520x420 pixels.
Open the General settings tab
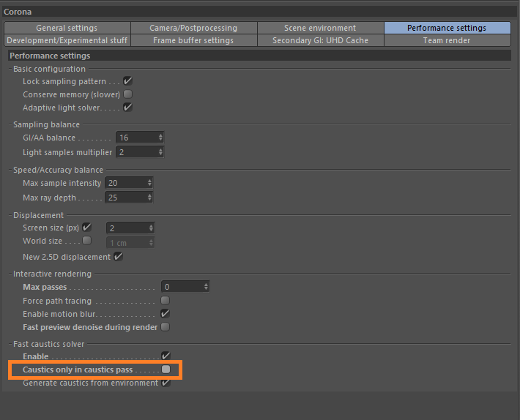pos(67,28)
